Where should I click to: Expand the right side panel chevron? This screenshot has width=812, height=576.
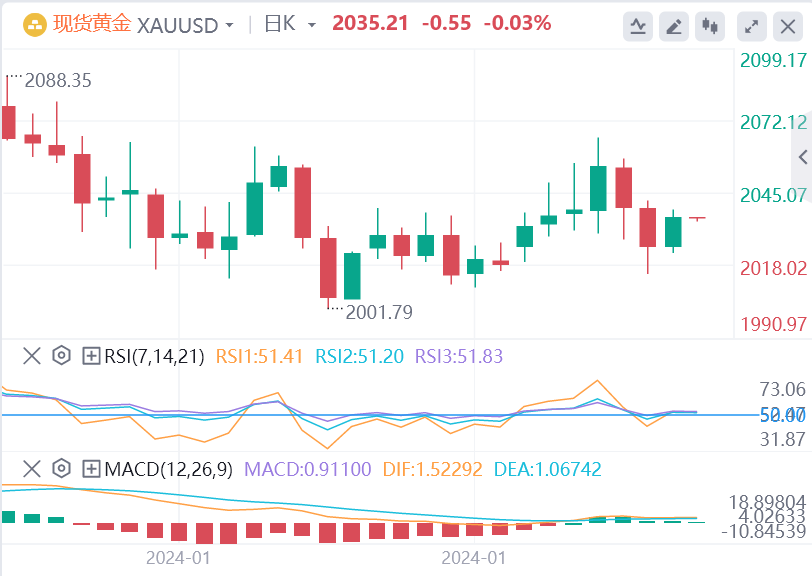tap(802, 157)
